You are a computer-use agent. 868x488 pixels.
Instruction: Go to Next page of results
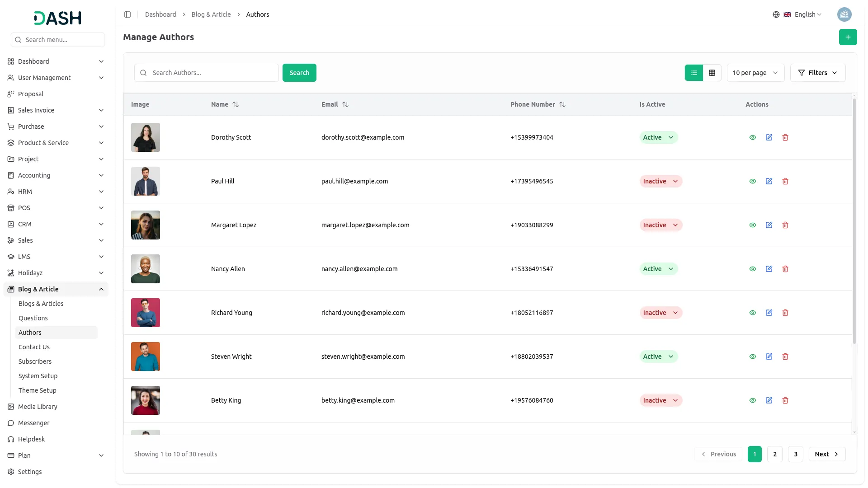click(826, 454)
